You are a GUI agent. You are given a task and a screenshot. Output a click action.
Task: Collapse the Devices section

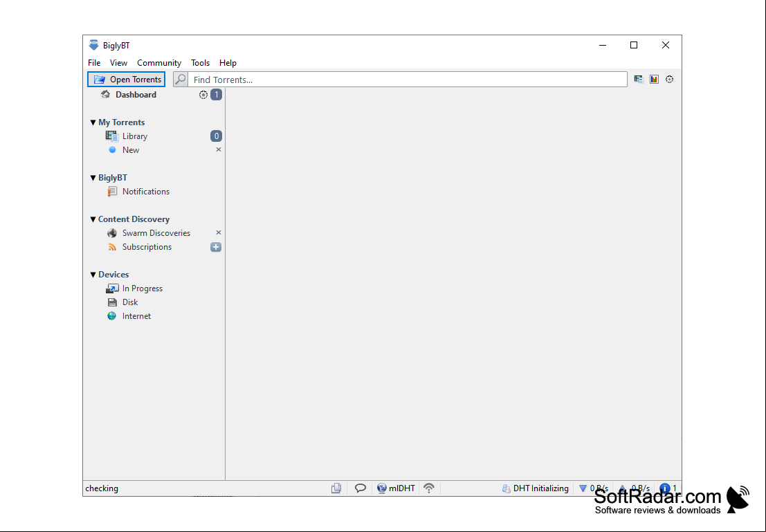coord(93,275)
